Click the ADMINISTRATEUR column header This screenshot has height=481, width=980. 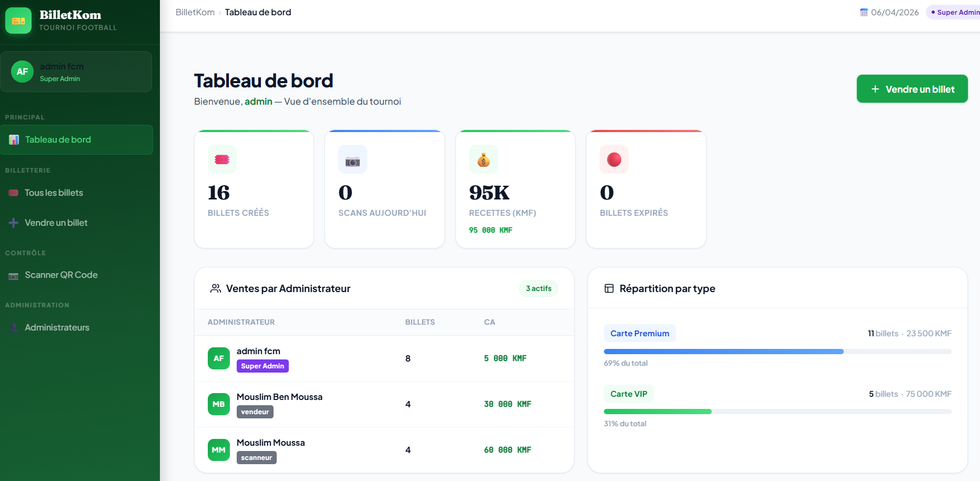click(241, 322)
